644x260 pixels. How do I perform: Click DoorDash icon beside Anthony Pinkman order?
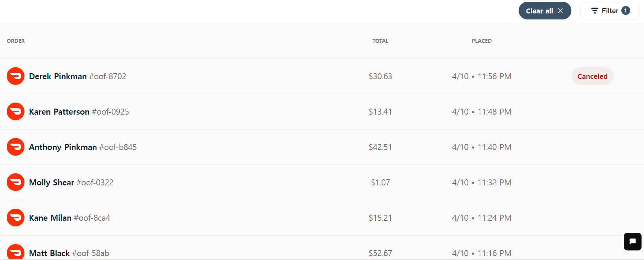tap(16, 147)
